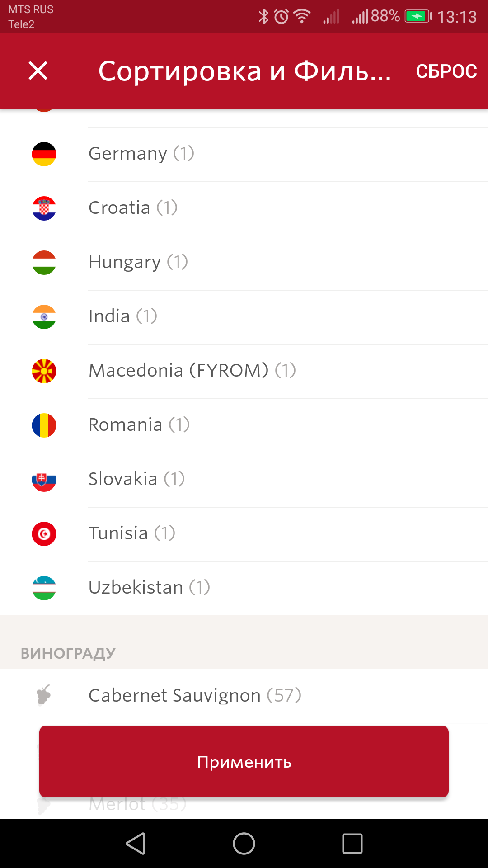Tap the Croatia flag icon
This screenshot has width=488, height=868.
pos(44,208)
